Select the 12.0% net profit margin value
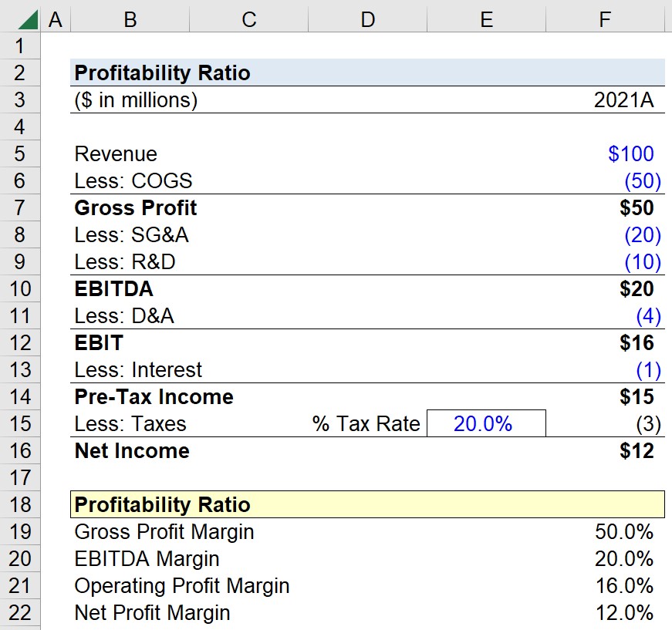The image size is (672, 630). [624, 612]
